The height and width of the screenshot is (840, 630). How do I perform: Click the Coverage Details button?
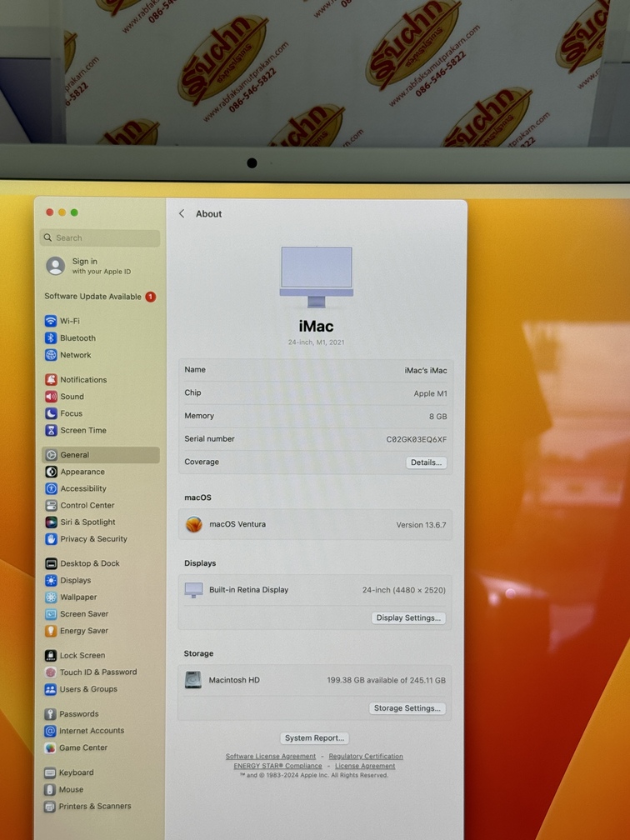tap(426, 462)
